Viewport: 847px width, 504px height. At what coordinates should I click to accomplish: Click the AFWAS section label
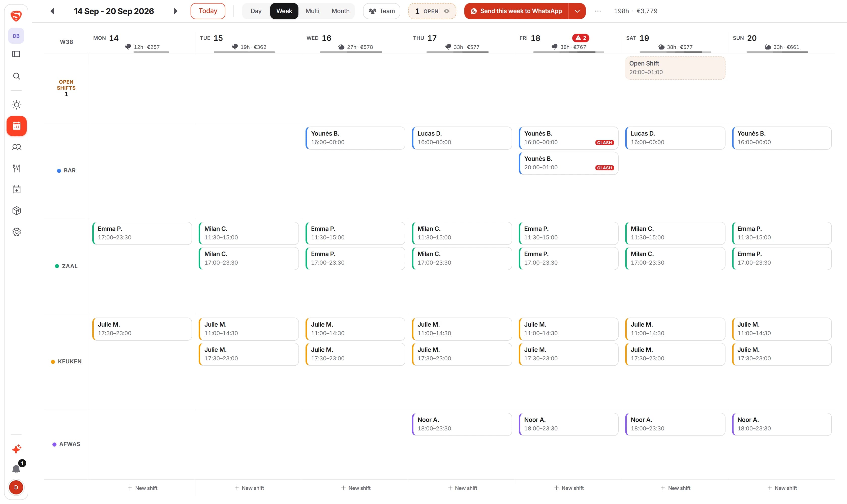tap(66, 444)
